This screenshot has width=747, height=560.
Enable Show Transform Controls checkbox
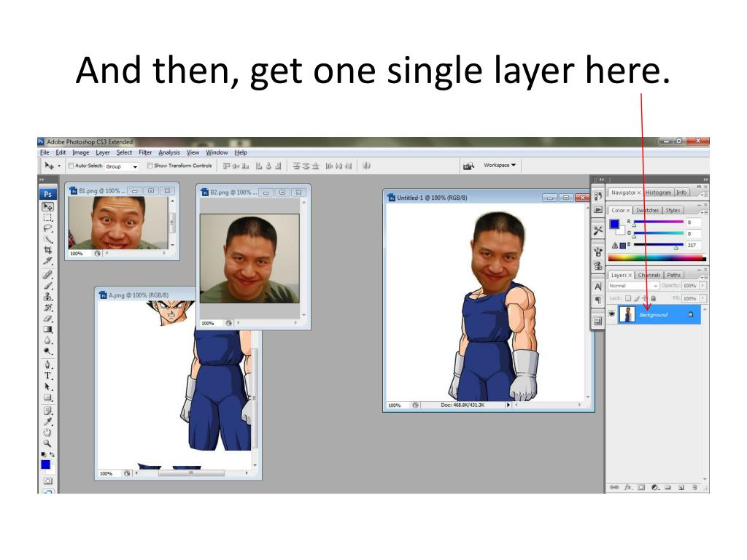(x=150, y=166)
